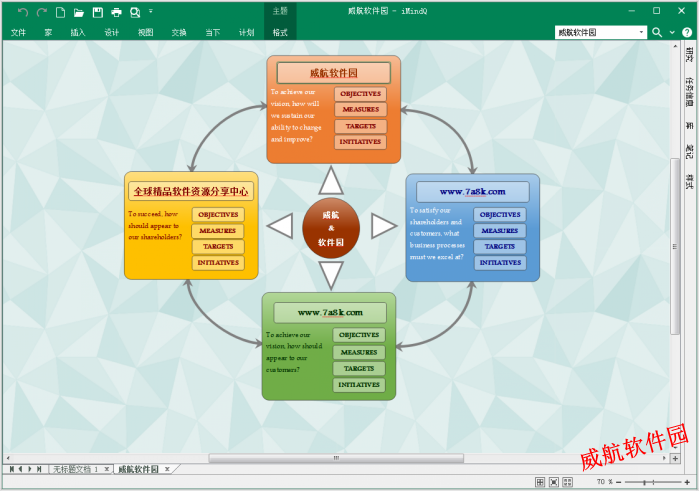Click the Redo arrow in quick toolbar
Viewport: 699px width, 491px height.
(42, 12)
